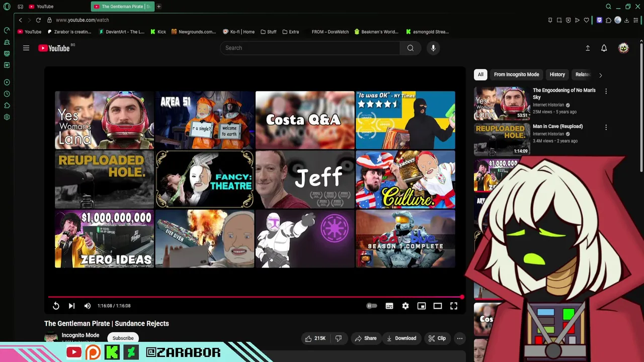Open the player settings gear
The image size is (644, 362).
pyautogui.click(x=406, y=306)
